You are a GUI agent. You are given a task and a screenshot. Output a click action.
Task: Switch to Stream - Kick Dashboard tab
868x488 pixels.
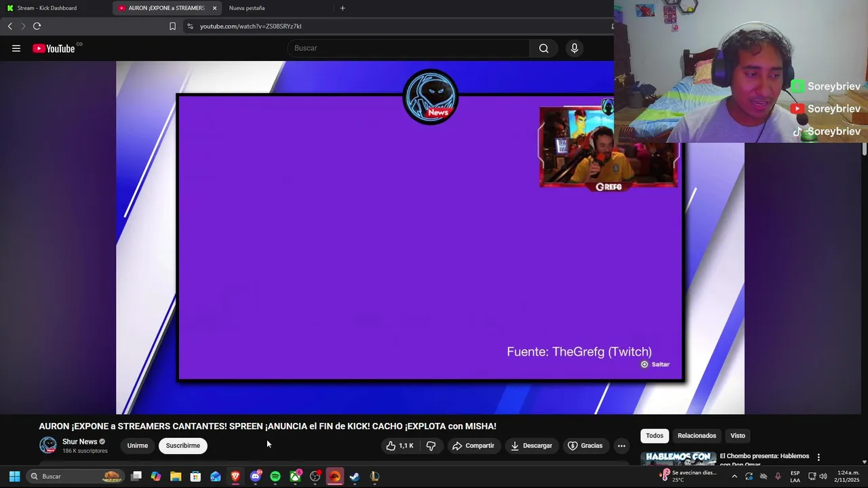coord(56,8)
